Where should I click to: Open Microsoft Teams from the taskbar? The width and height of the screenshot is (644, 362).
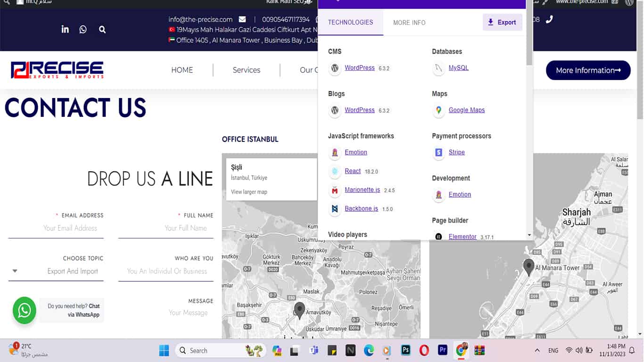tap(314, 350)
